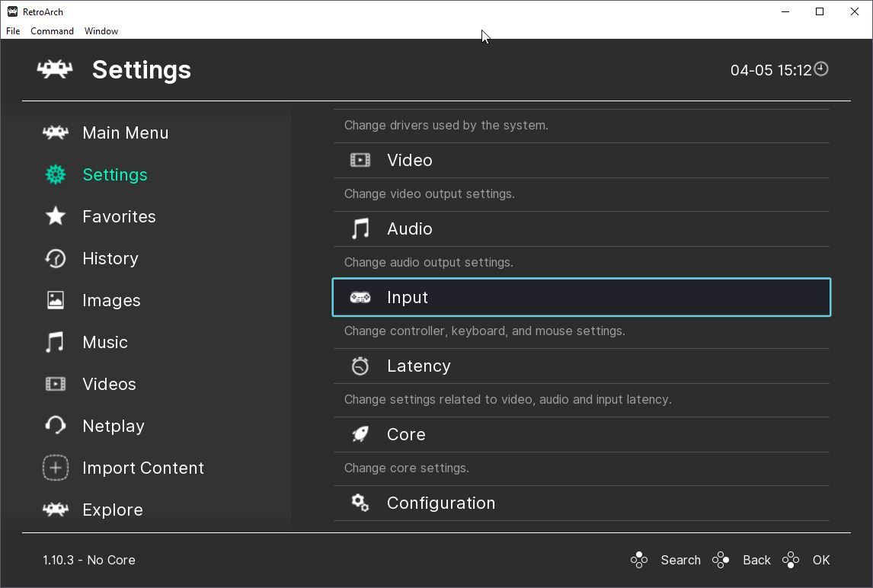This screenshot has height=588, width=873.
Task: Click the music note icon beside Audio
Action: click(360, 228)
